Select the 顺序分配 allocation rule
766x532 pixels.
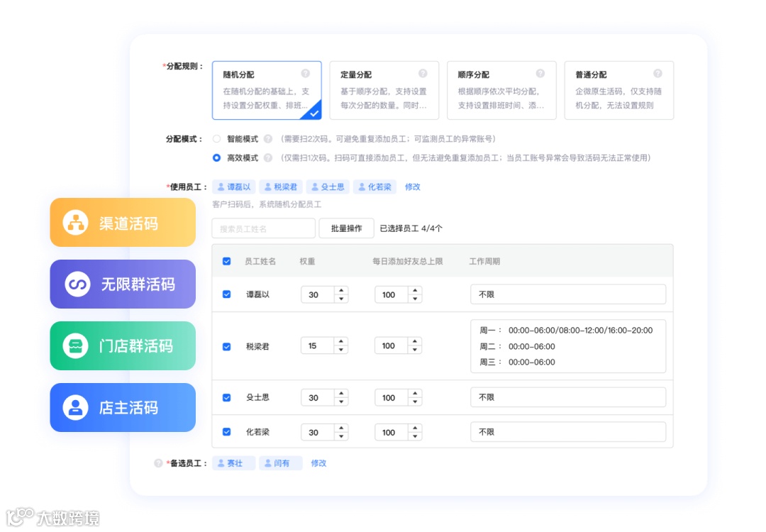click(x=501, y=90)
